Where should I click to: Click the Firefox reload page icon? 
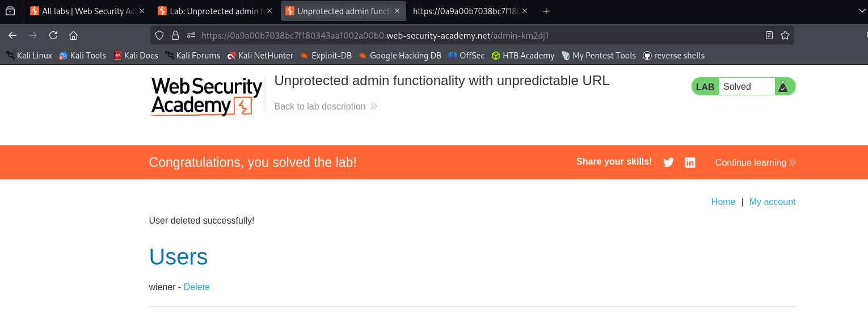(x=53, y=35)
